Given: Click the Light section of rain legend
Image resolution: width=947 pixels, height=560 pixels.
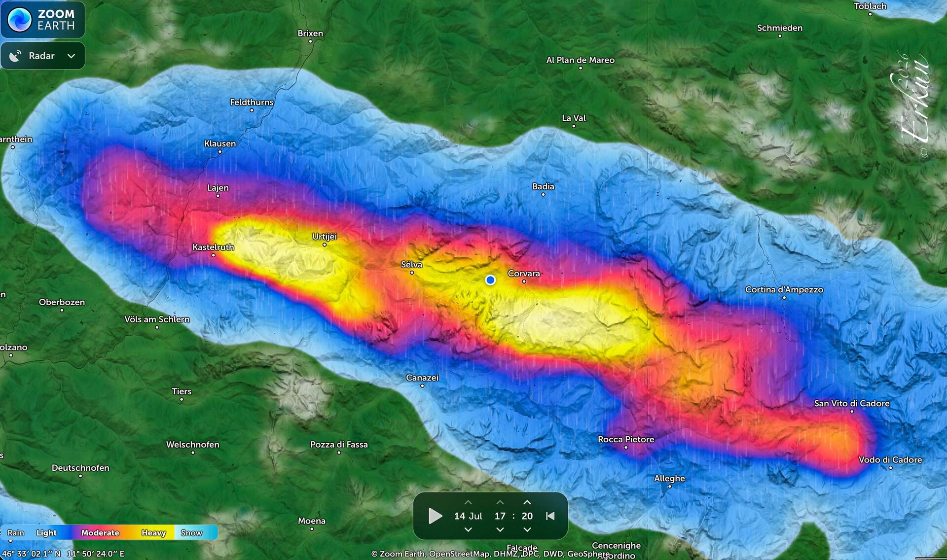Looking at the screenshot, I should [46, 533].
